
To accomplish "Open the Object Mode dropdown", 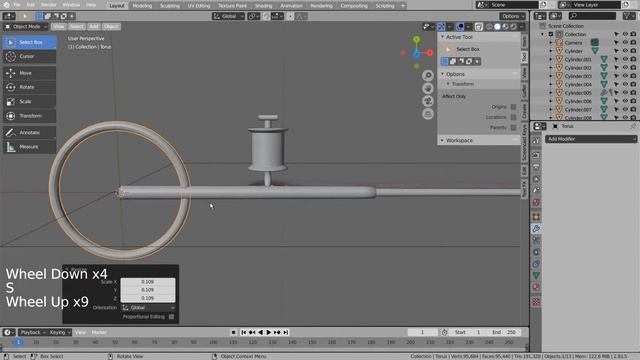I will [x=26, y=27].
